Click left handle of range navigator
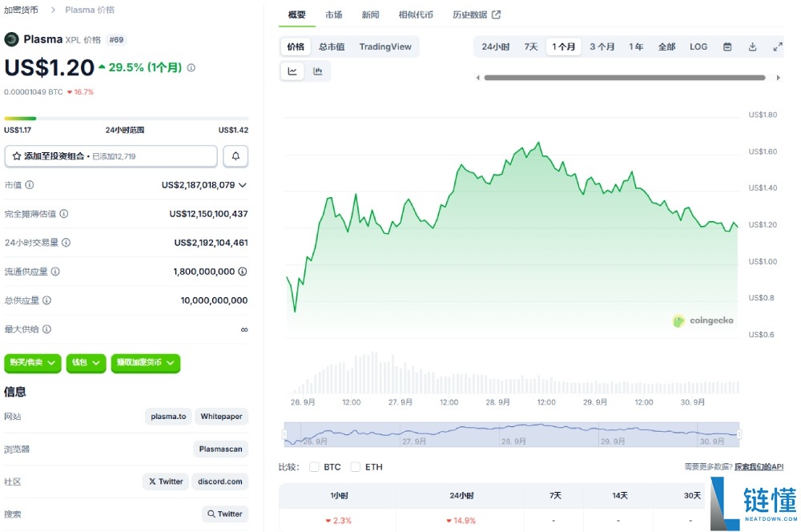The image size is (801, 532). click(284, 434)
